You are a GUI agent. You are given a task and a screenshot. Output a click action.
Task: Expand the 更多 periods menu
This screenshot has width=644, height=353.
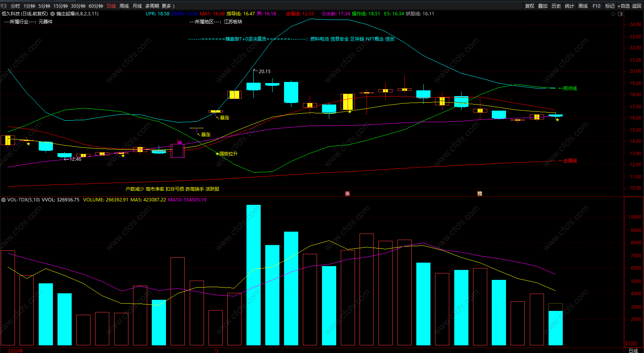168,6
